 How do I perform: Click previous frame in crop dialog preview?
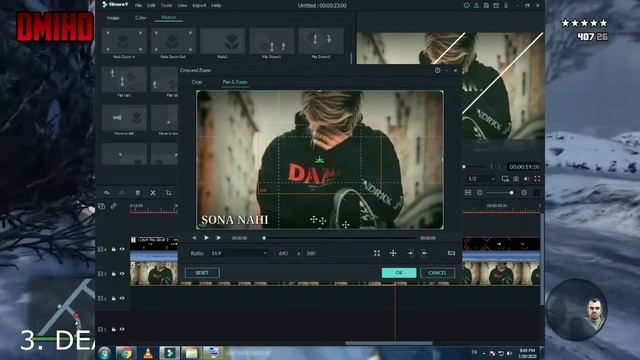coord(194,238)
